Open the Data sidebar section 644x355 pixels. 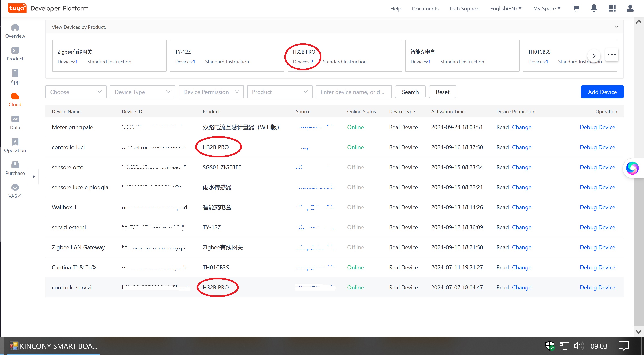click(15, 122)
